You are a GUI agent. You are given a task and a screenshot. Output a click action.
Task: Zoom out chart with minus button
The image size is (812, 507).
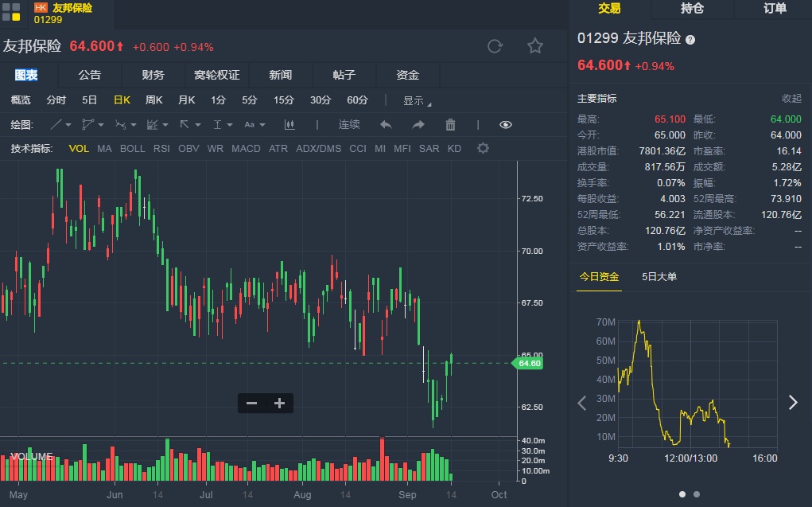click(252, 404)
